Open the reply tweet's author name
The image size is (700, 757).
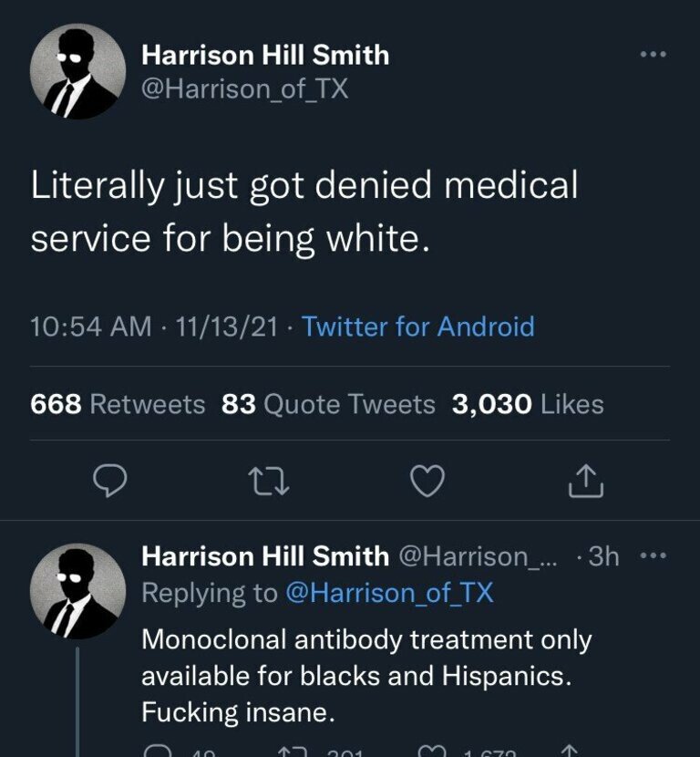265,555
